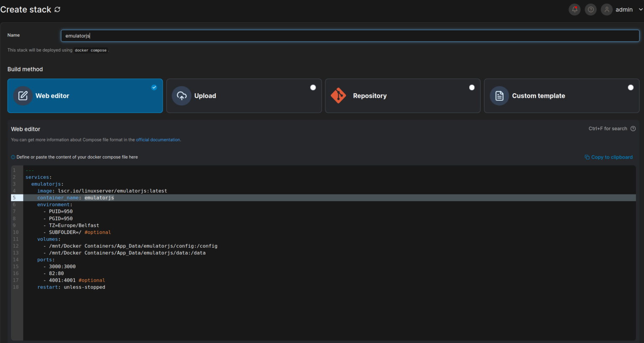Click the admin user avatar icon
This screenshot has width=644, height=343.
pyautogui.click(x=607, y=9)
